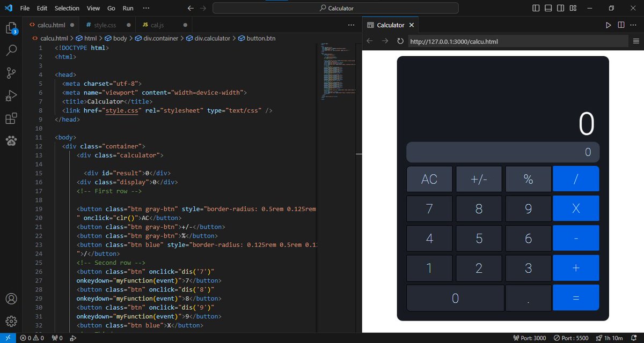Click the preview browser forward arrow

(385, 41)
